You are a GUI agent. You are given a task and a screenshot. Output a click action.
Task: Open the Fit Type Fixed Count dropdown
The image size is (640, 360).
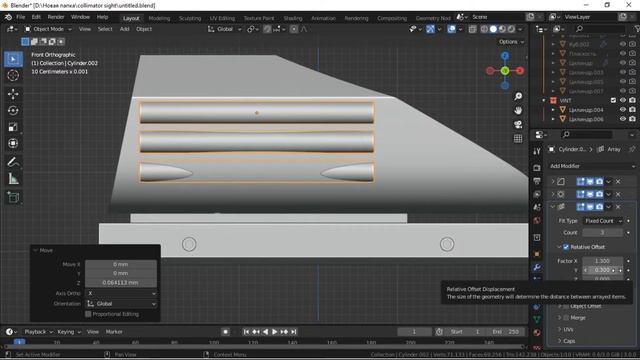pyautogui.click(x=602, y=221)
